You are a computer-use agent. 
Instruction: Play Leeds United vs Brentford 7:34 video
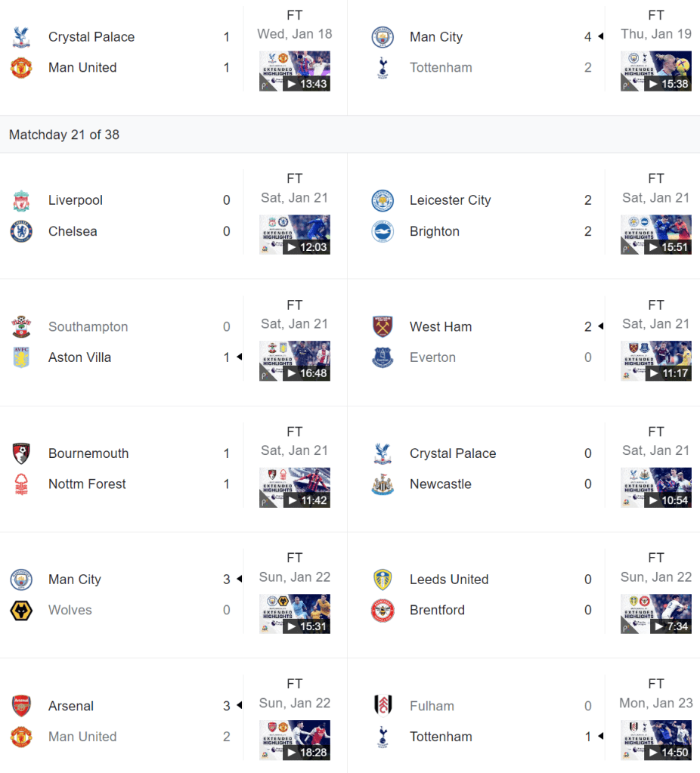click(x=656, y=614)
